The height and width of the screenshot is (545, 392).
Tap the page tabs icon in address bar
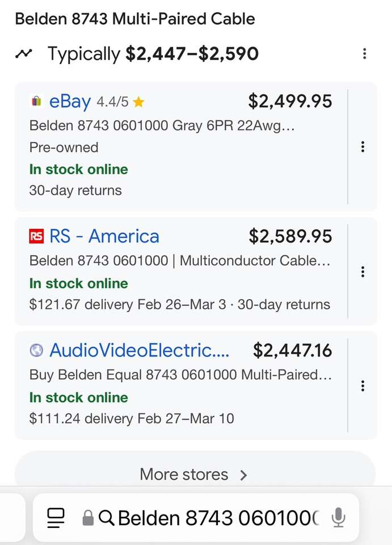pyautogui.click(x=56, y=517)
